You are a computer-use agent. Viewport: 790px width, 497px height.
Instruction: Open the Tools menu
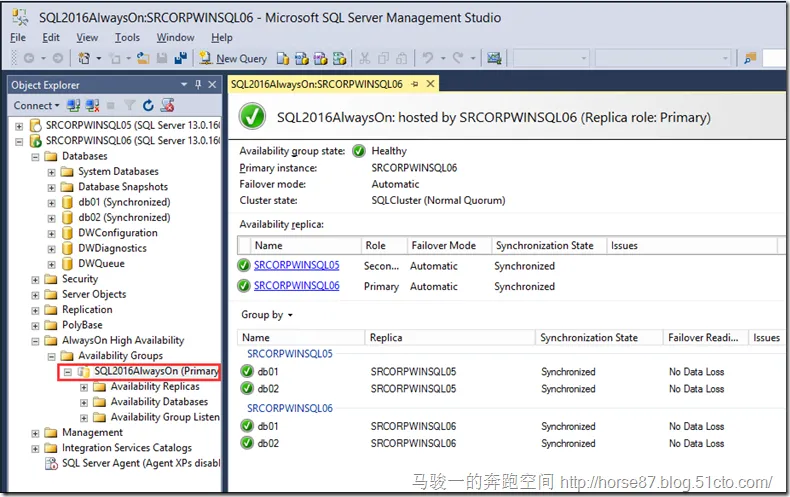(127, 38)
